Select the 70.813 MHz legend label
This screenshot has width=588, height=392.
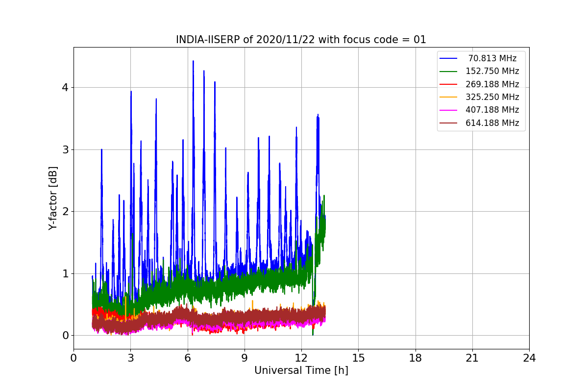[x=492, y=58]
